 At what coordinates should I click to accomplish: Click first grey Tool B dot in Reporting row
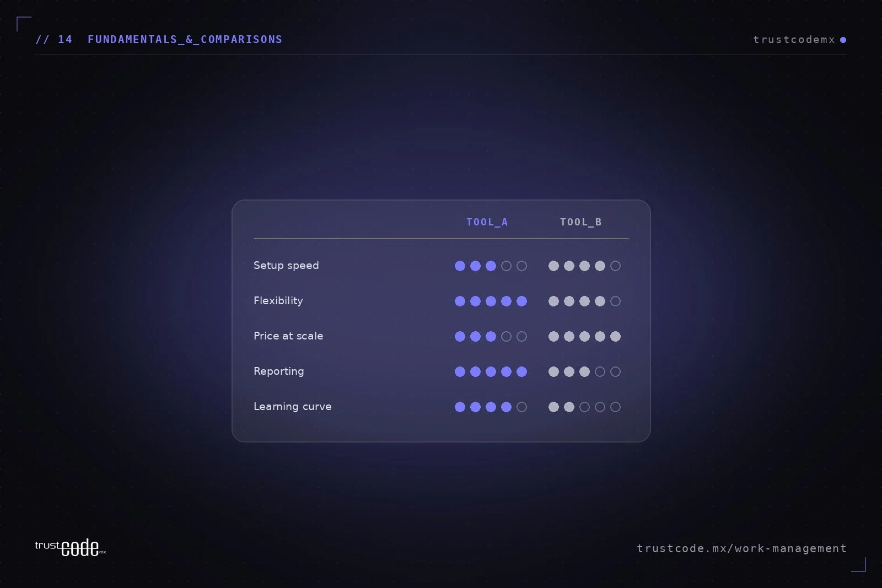tap(553, 372)
